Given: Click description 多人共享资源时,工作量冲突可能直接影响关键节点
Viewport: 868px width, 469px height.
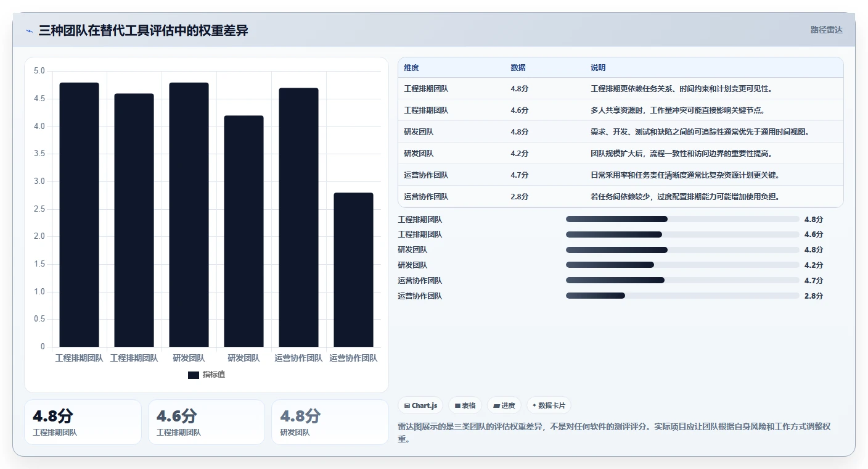Looking at the screenshot, I should pyautogui.click(x=678, y=110).
